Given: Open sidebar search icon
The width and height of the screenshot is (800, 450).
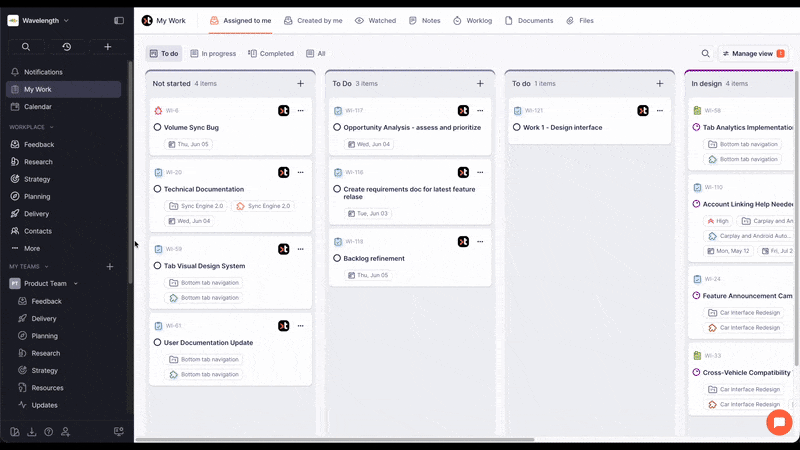Looking at the screenshot, I should (26, 47).
